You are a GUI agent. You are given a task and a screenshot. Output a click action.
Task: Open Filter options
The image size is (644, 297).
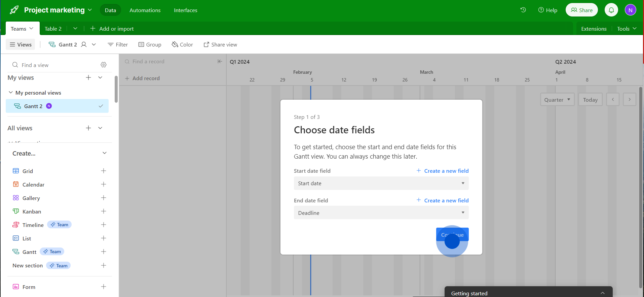coord(118,44)
